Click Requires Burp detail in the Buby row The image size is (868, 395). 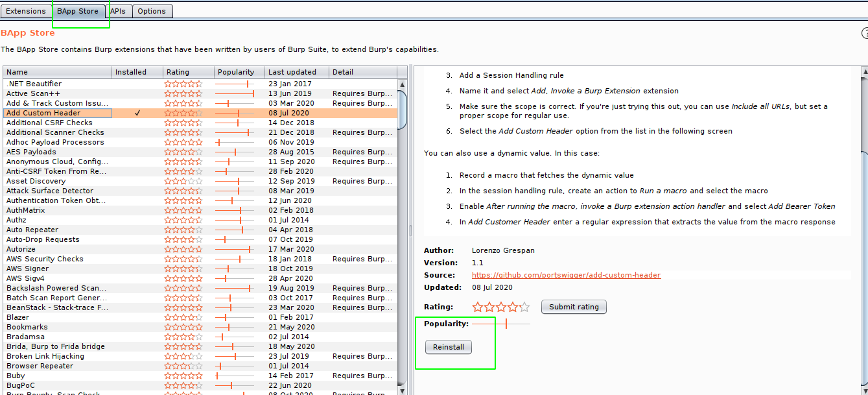point(362,376)
